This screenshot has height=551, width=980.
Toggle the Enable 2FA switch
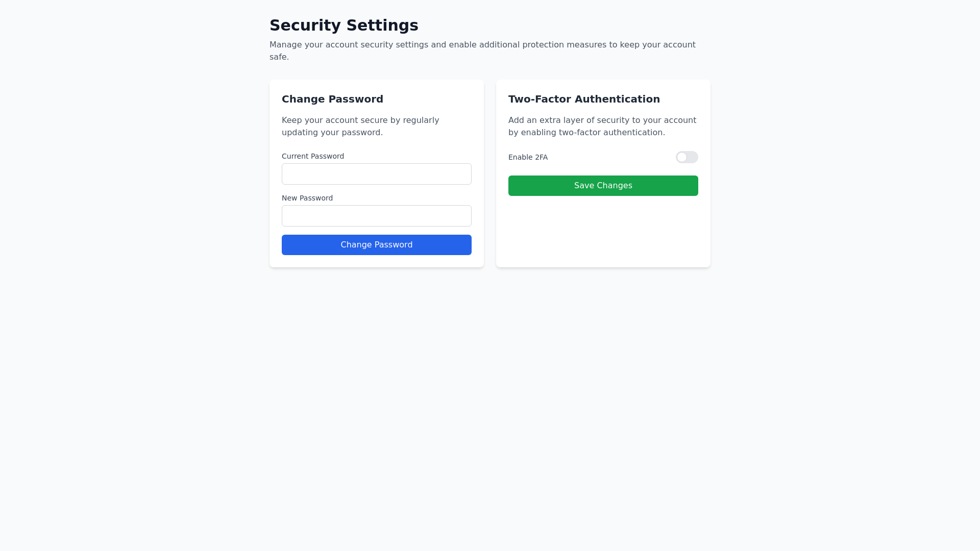click(687, 157)
